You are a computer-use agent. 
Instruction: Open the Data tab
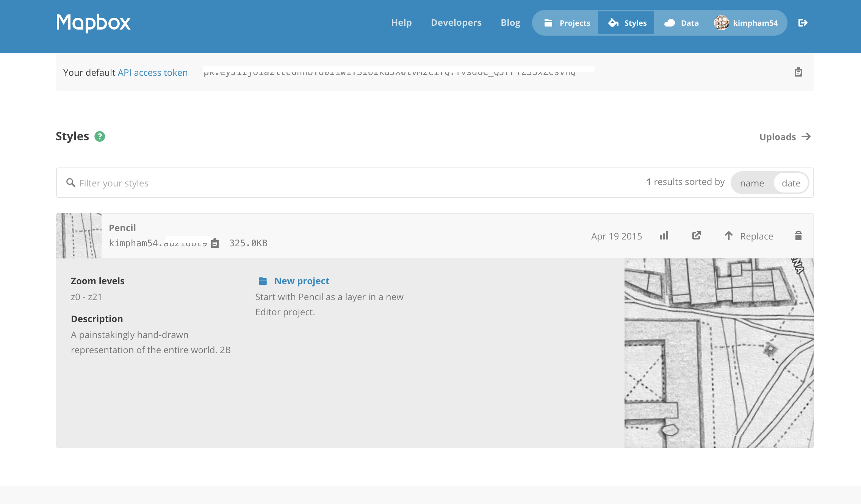point(682,23)
